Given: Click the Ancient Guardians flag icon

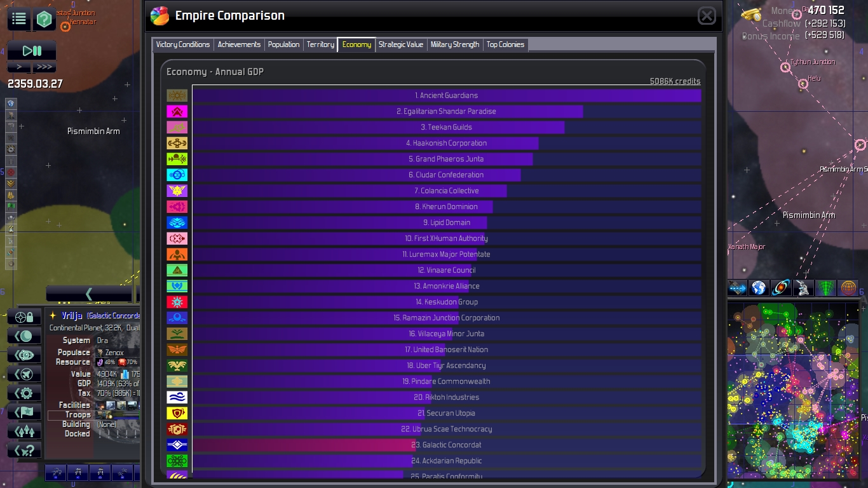Looking at the screenshot, I should 177,95.
